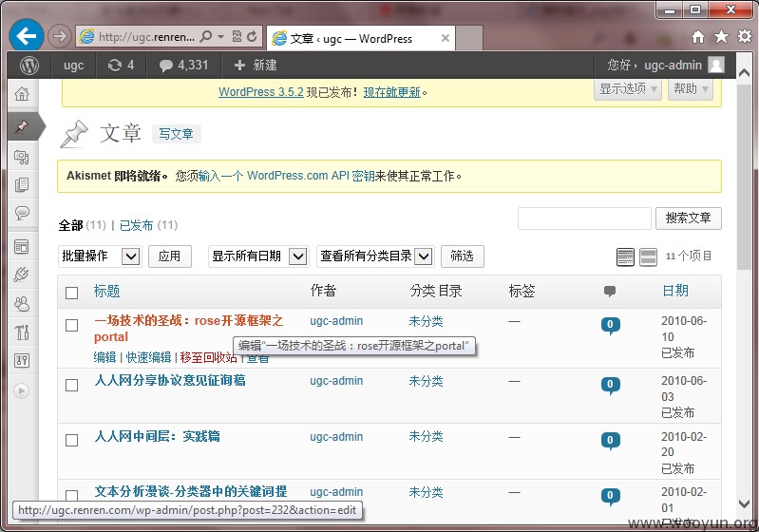Check box for rose开源框架之portal post

(x=71, y=325)
